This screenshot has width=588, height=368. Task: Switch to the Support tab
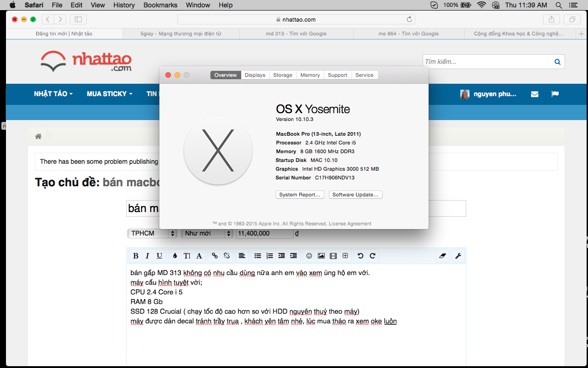pos(338,75)
